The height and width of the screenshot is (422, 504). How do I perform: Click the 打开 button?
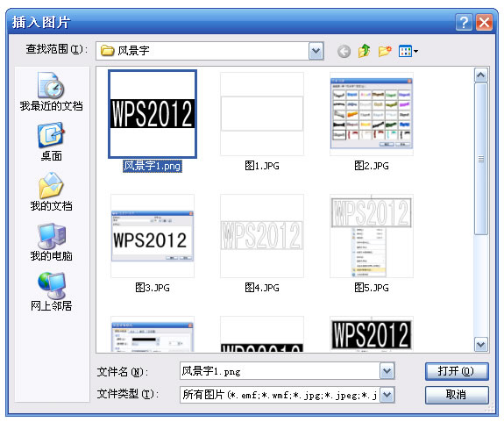tap(457, 371)
